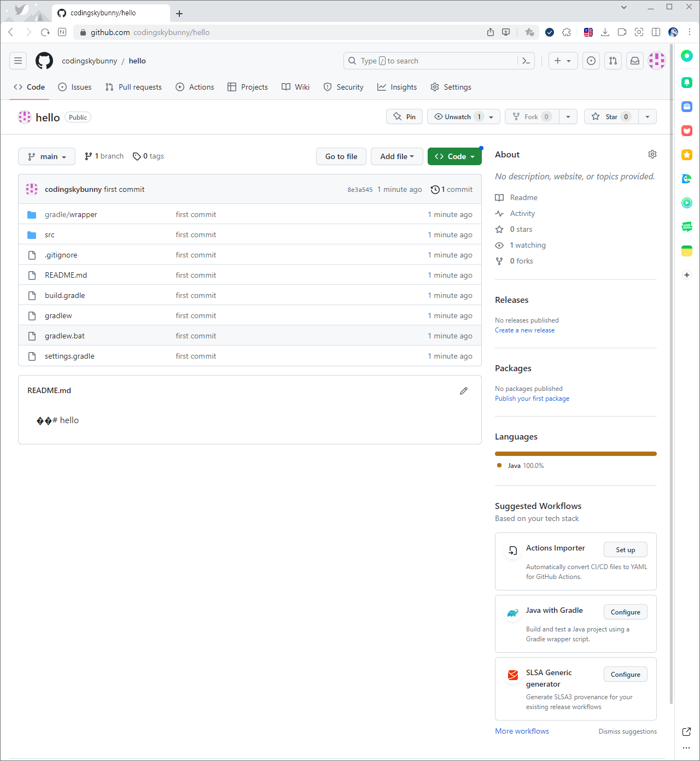Open the browser tab search chevron
700x761 pixels.
click(x=624, y=7)
